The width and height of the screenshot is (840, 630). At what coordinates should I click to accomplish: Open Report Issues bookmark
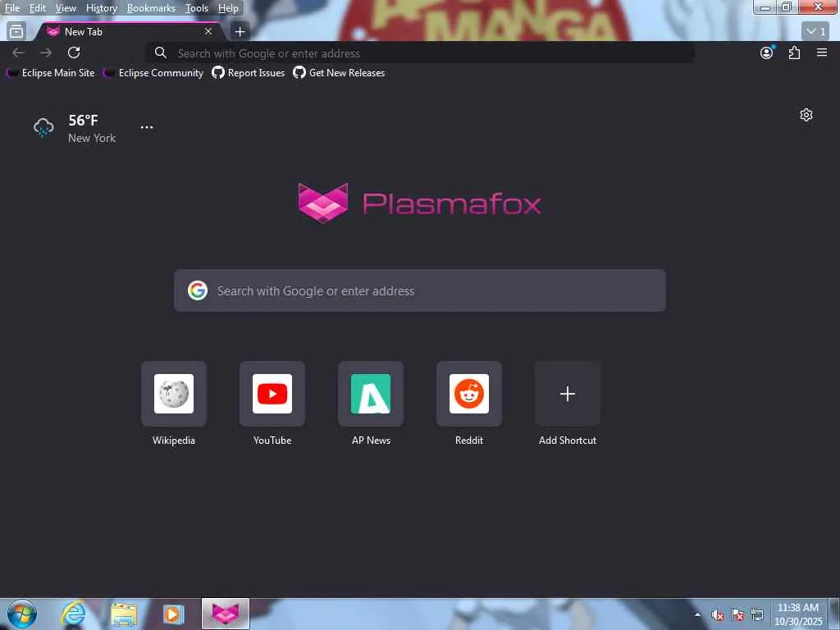pos(249,73)
